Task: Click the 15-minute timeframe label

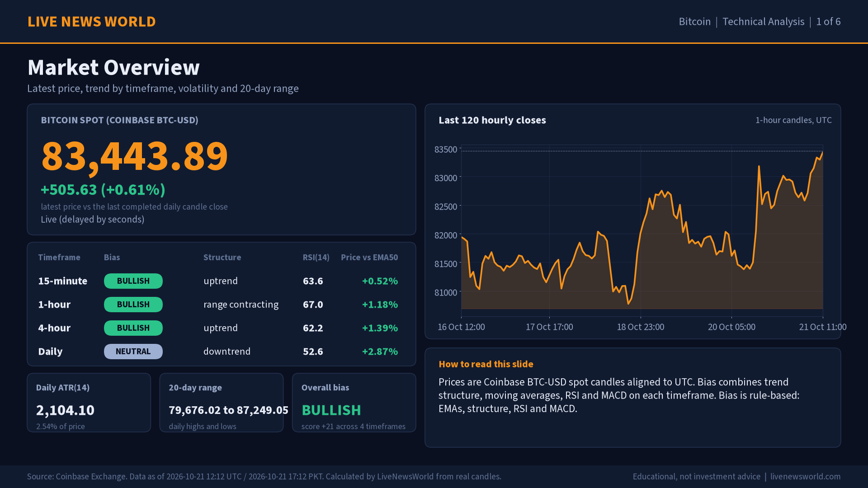Action: (63, 281)
